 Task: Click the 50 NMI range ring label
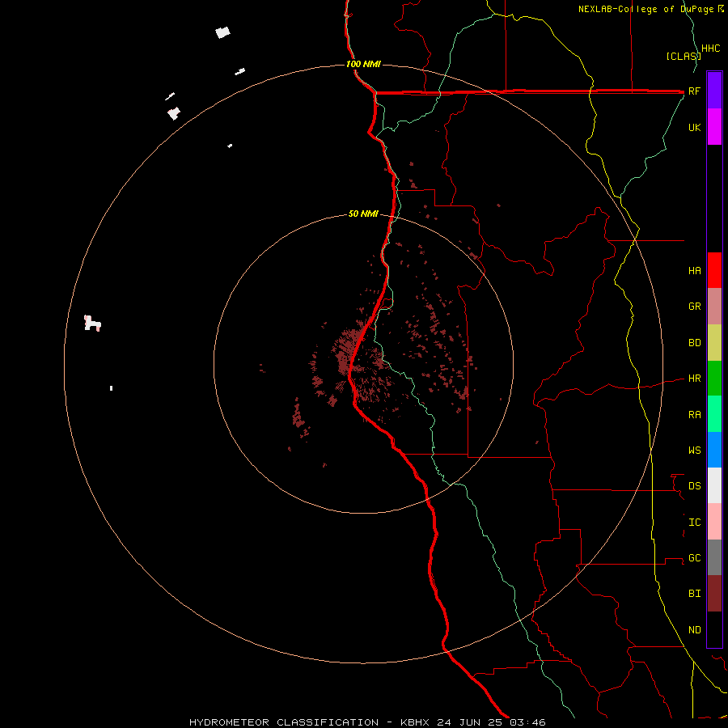click(363, 214)
